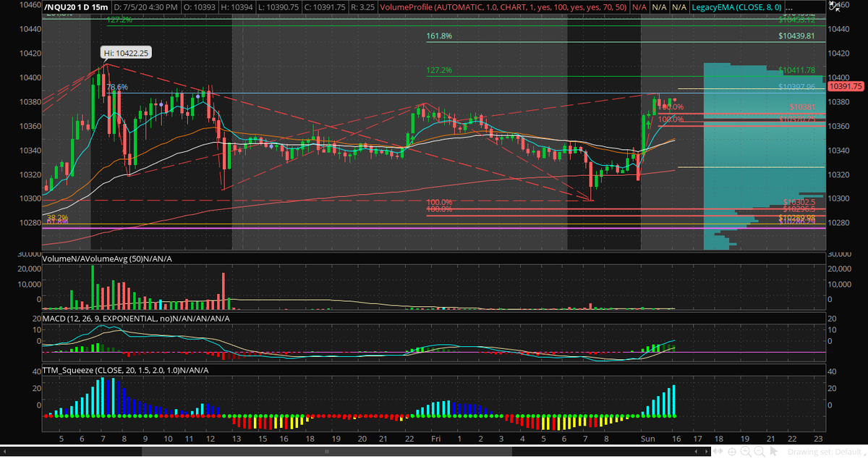Click the L: 10390.75 low value
This screenshot has width=868, height=459.
278,7
